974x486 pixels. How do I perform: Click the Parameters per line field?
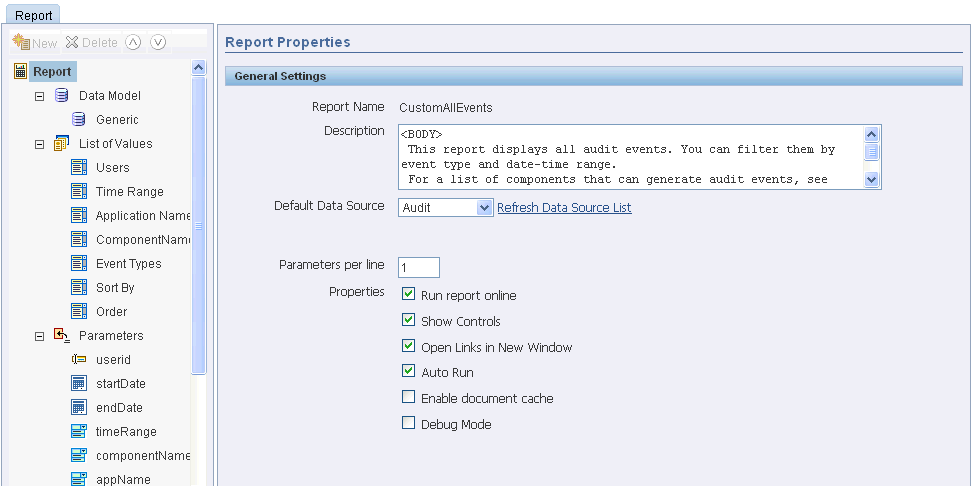point(419,267)
